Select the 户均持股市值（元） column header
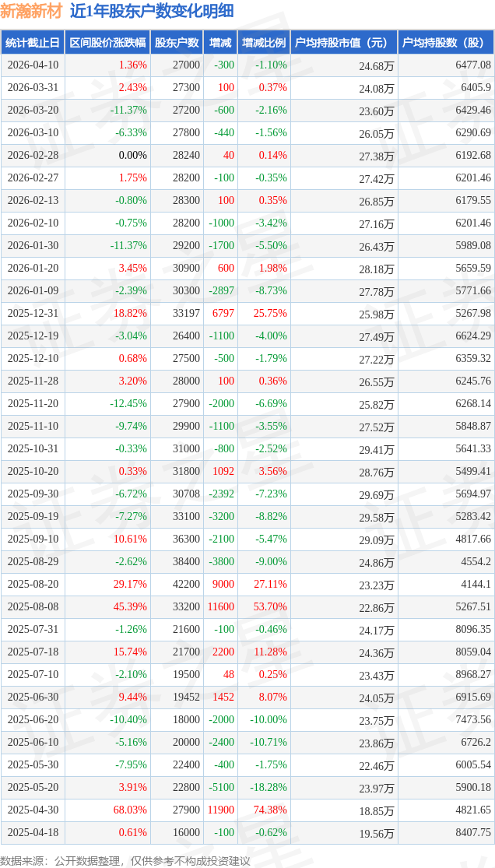This screenshot has height=868, width=495. pyautogui.click(x=342, y=43)
